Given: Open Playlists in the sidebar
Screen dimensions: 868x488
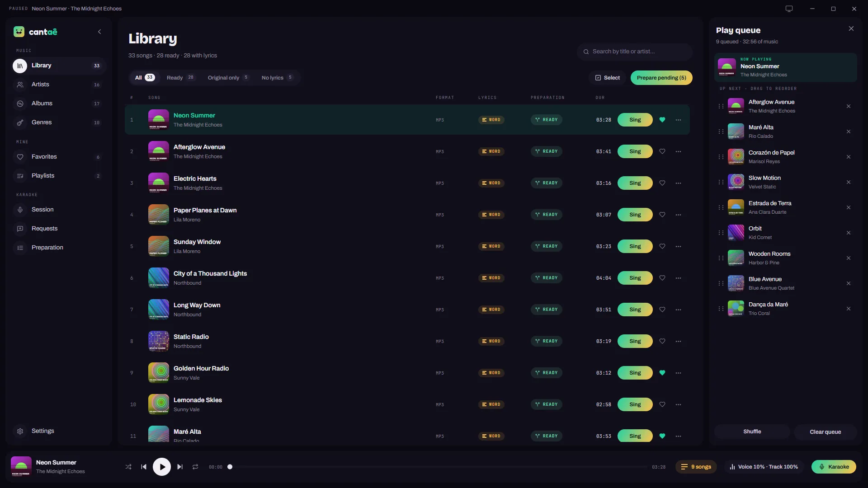Looking at the screenshot, I should (x=59, y=176).
